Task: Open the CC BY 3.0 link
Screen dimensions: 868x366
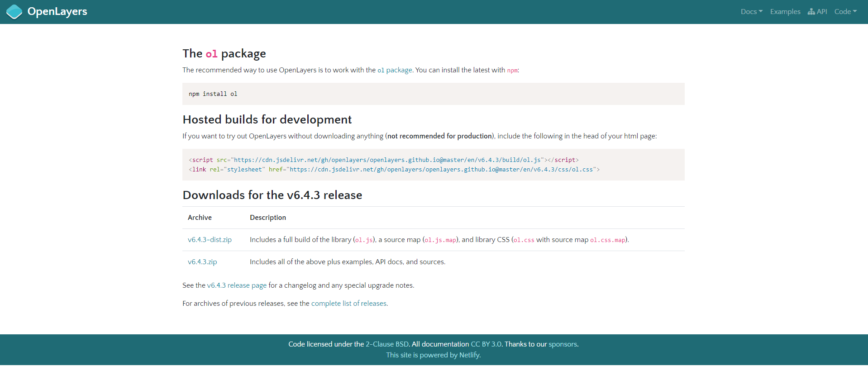Action: (x=486, y=344)
